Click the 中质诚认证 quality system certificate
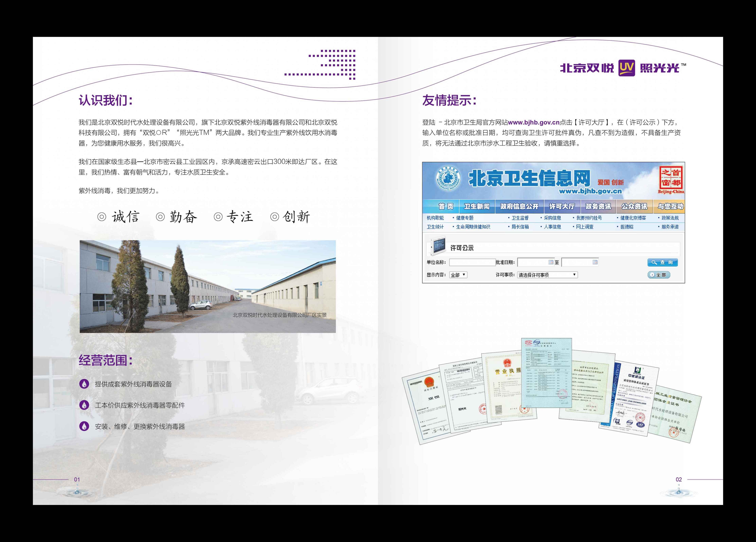This screenshot has height=542, width=756. click(630, 400)
